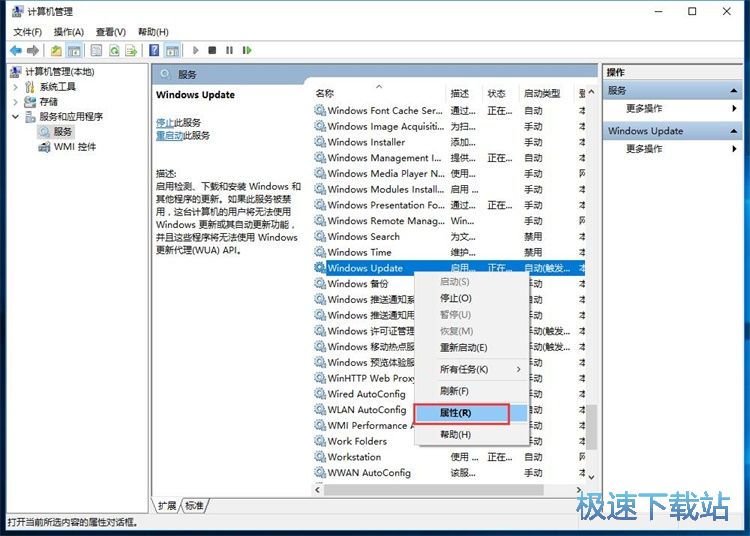Viewport: 750px width, 536px height.
Task: Sort by the 启动类型 column header
Action: 546,93
